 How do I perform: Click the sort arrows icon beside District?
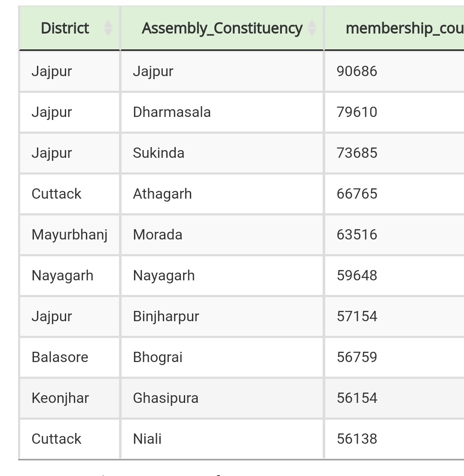point(108,28)
